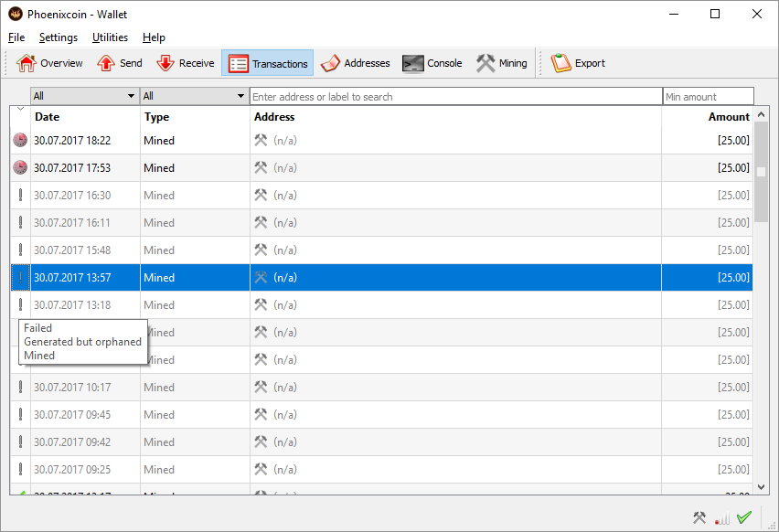Click the clock status icon for 17:53 transaction

click(20, 167)
